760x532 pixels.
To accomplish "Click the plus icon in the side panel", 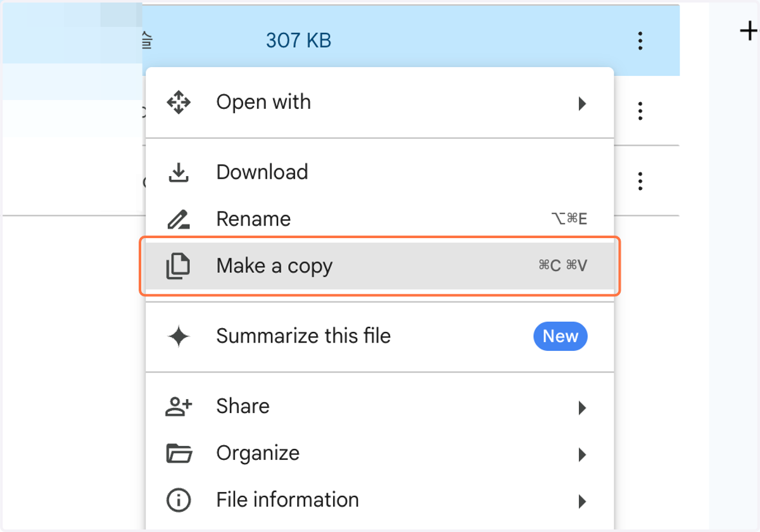I will [x=749, y=30].
